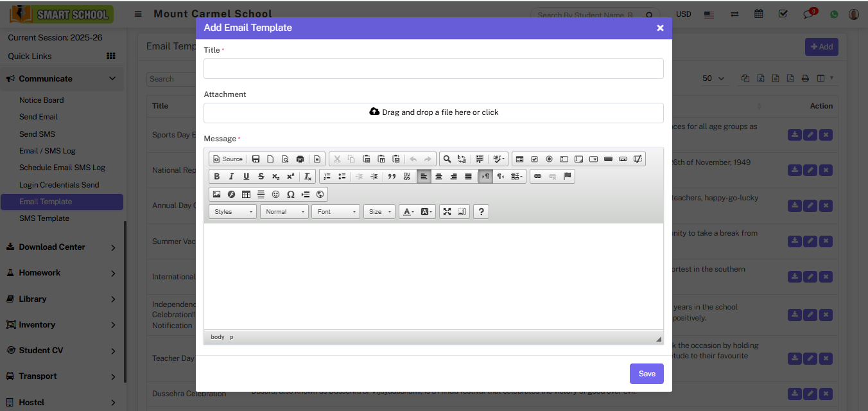
Task: Open the text color picker
Action: [408, 211]
